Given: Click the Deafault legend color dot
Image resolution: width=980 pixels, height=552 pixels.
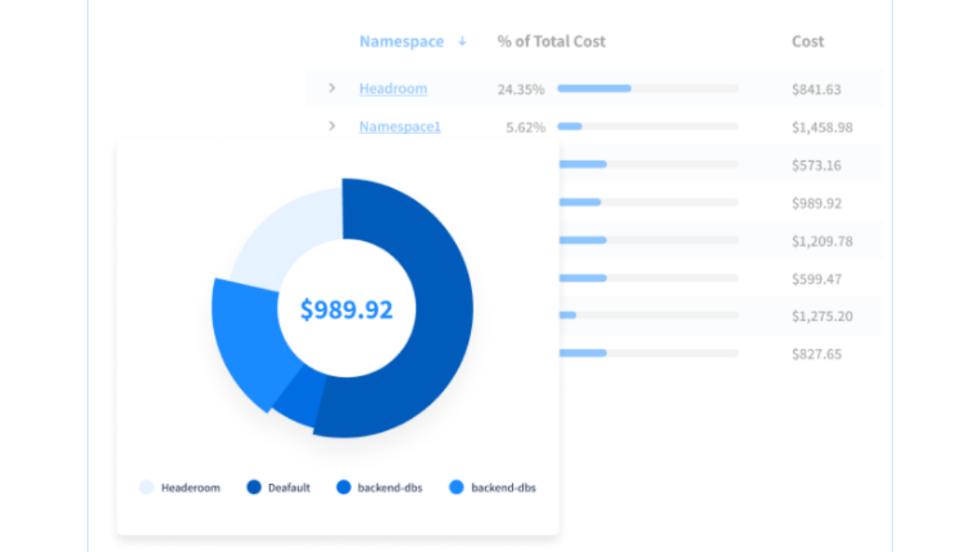Looking at the screenshot, I should [x=254, y=487].
